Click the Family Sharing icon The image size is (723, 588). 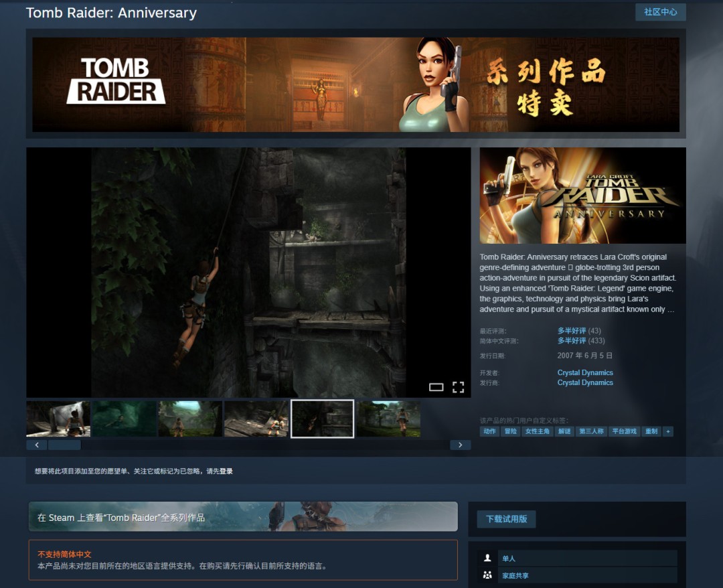487,575
